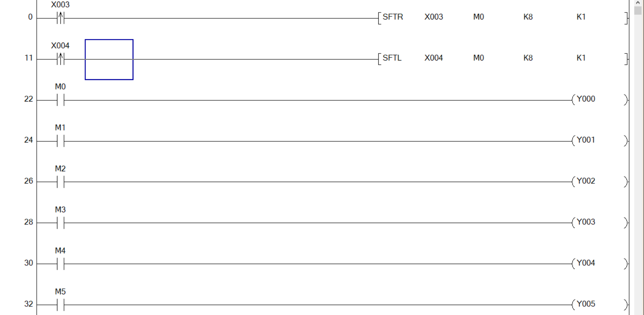The image size is (644, 315).
Task: Click the vertical scrollbar up arrow
Action: coord(638,2)
